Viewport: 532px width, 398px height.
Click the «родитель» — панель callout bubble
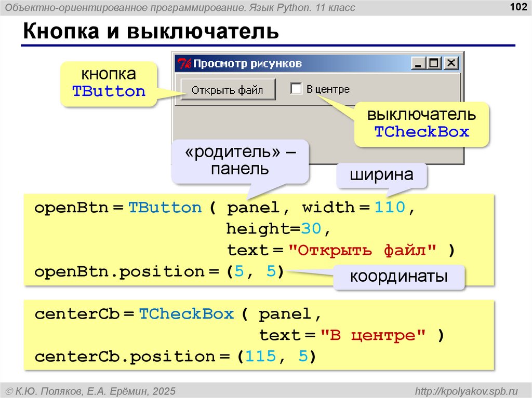coord(240,161)
